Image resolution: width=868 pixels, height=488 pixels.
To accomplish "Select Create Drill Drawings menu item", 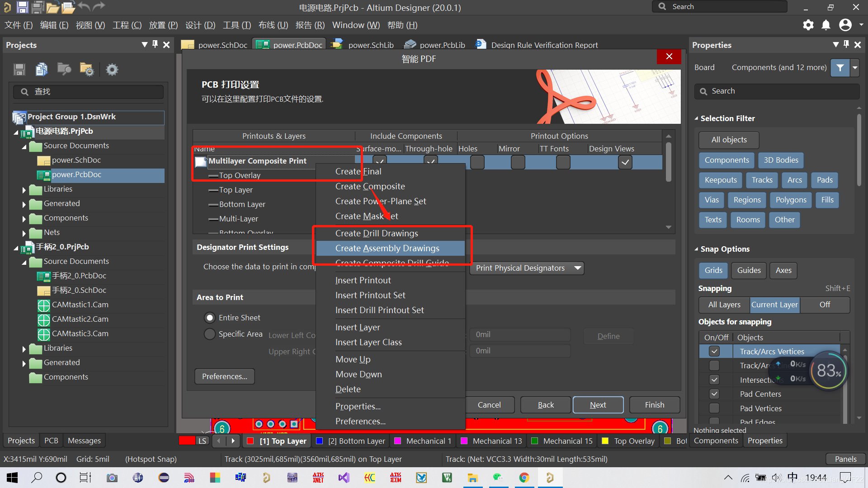I will pyautogui.click(x=376, y=232).
